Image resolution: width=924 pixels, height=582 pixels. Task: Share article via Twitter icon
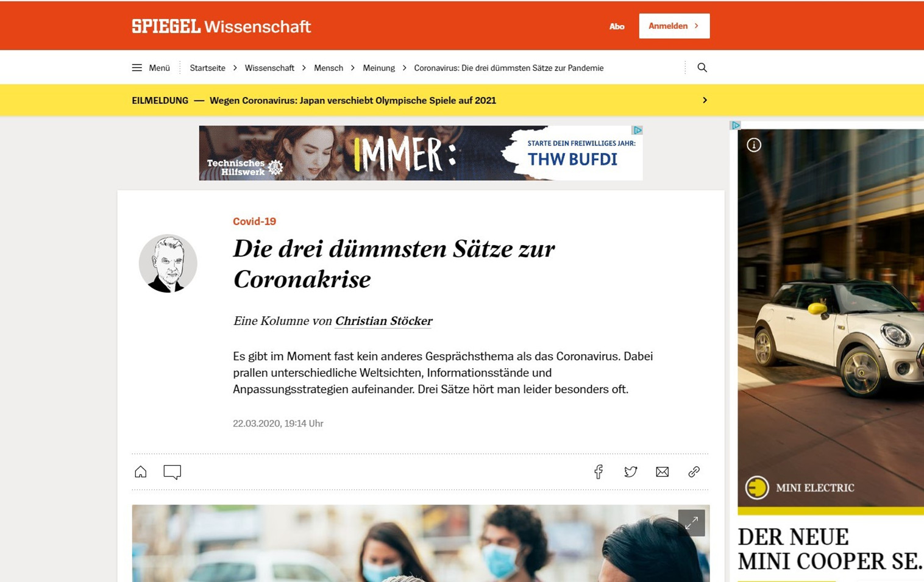coord(631,472)
